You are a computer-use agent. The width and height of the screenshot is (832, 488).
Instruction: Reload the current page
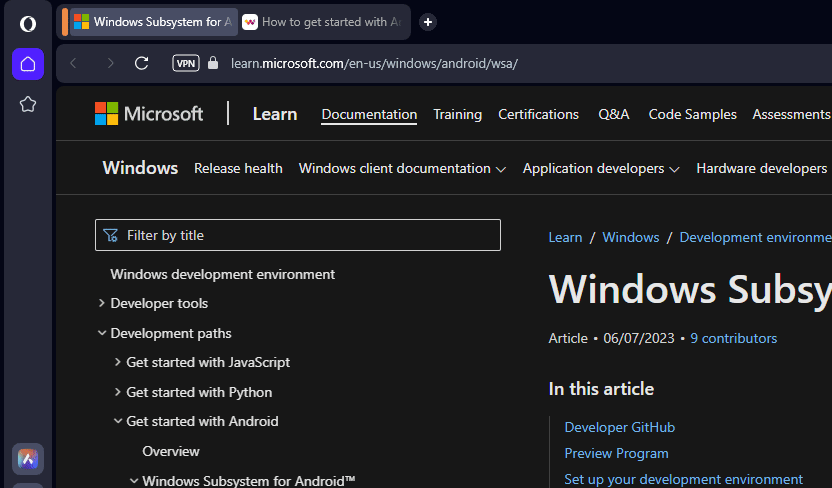(x=142, y=64)
